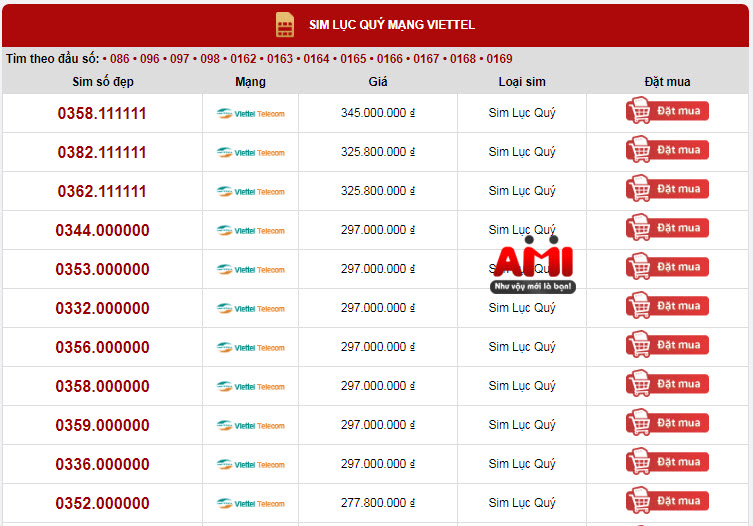Open sim number 0358.111111
The width and height of the screenshot is (753, 526).
pyautogui.click(x=102, y=113)
